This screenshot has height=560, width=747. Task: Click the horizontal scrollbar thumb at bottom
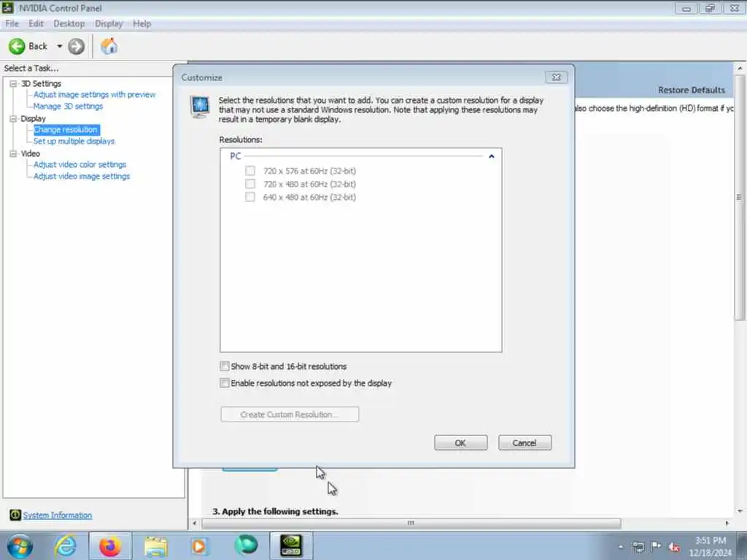pos(411,523)
